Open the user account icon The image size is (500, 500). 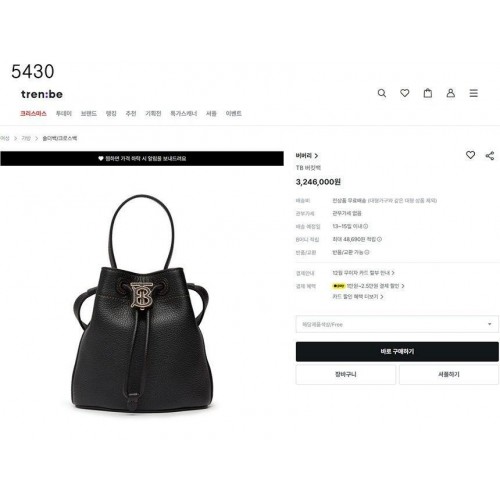point(451,93)
